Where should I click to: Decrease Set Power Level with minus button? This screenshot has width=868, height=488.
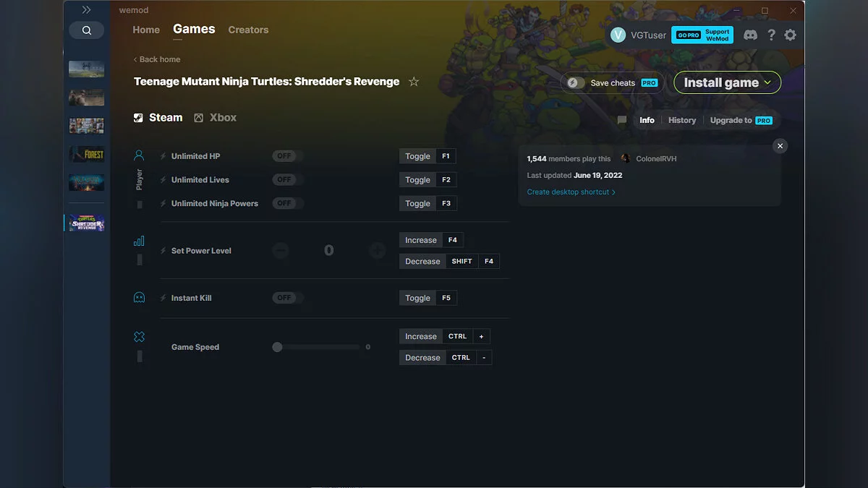281,251
